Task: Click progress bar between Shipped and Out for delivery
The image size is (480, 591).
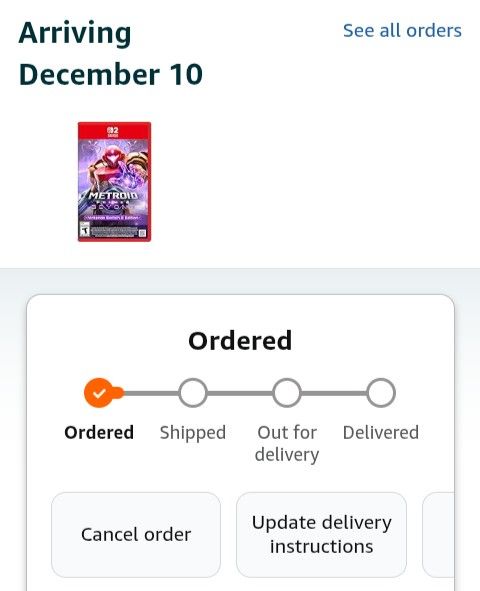Action: (240, 393)
